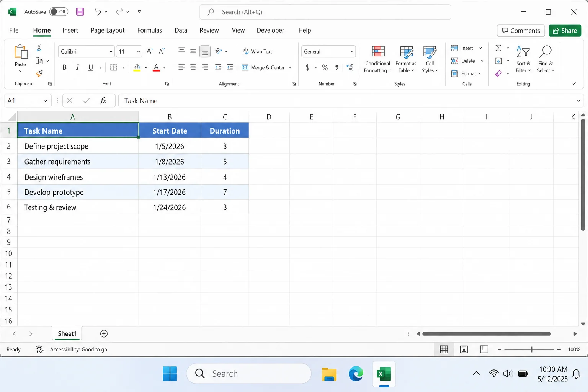588x392 pixels.
Task: Toggle Italic formatting
Action: [77, 67]
